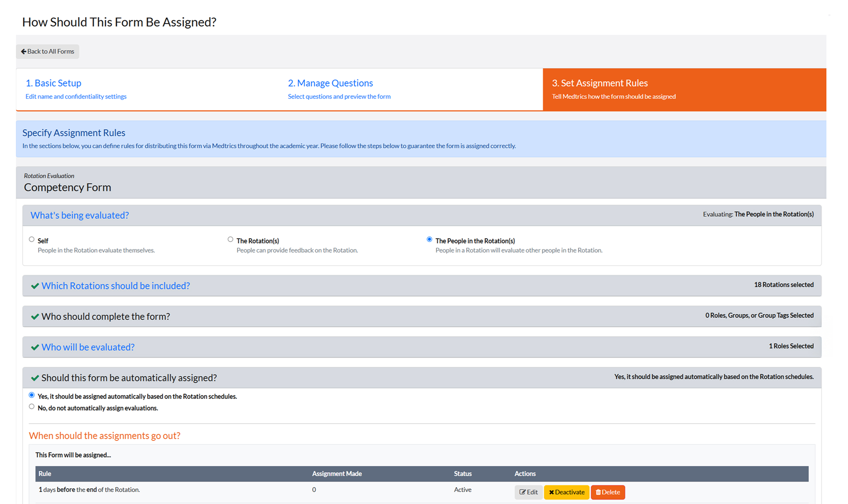This screenshot has height=504, width=848.
Task: Open the 1. Basic Setup step tab
Action: click(53, 83)
